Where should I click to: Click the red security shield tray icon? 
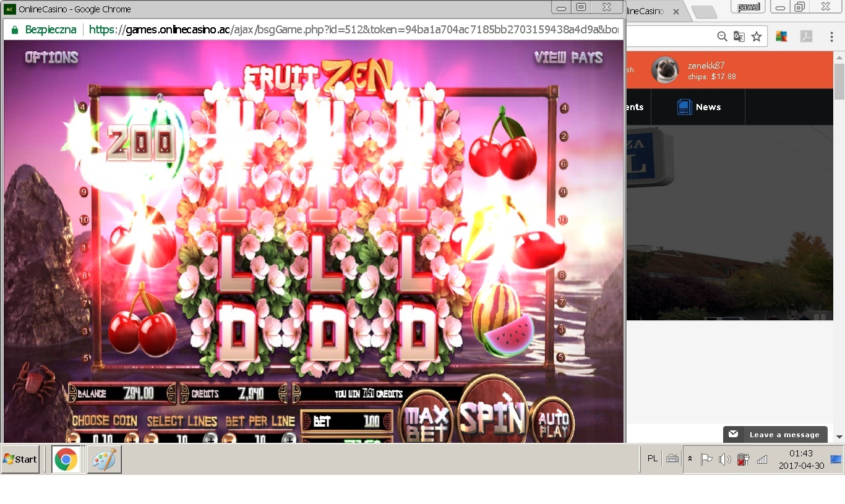pyautogui.click(x=744, y=459)
